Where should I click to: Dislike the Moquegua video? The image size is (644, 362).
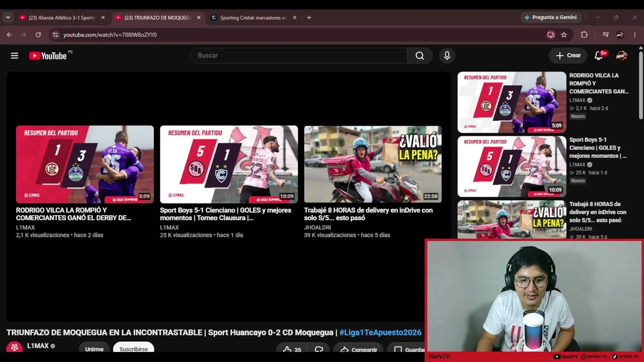[x=319, y=350]
